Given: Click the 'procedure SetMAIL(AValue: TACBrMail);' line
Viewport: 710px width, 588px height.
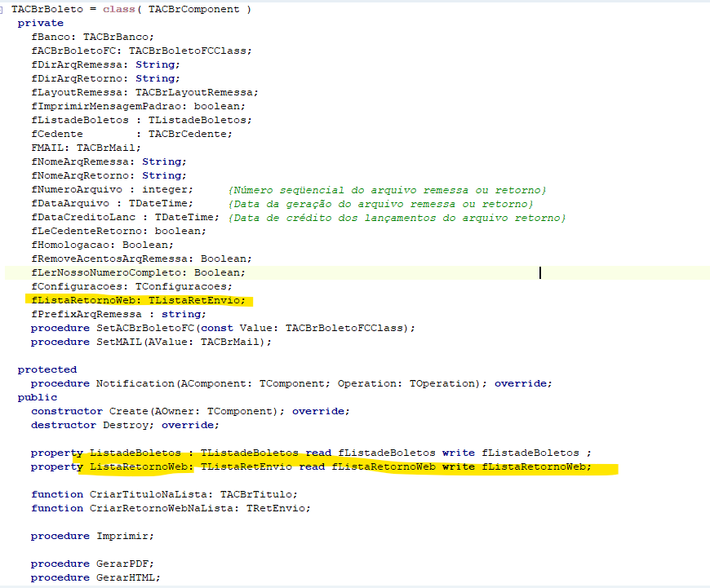Looking at the screenshot, I should click(x=151, y=342).
